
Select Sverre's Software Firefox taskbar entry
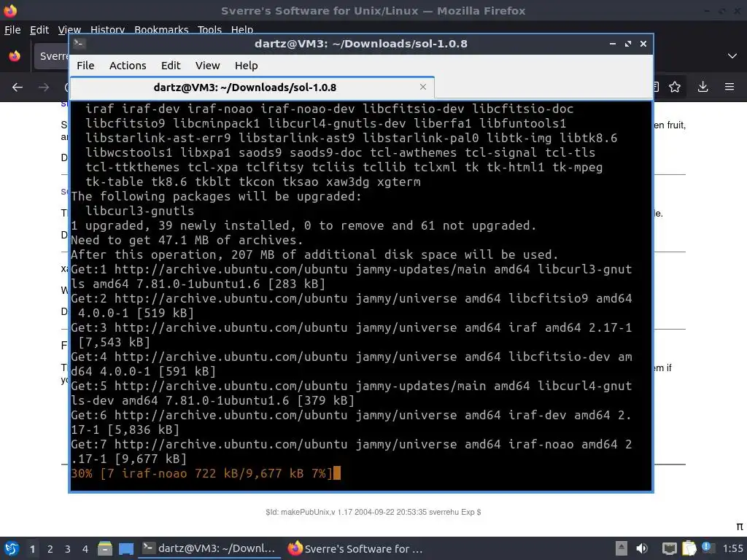pos(355,548)
